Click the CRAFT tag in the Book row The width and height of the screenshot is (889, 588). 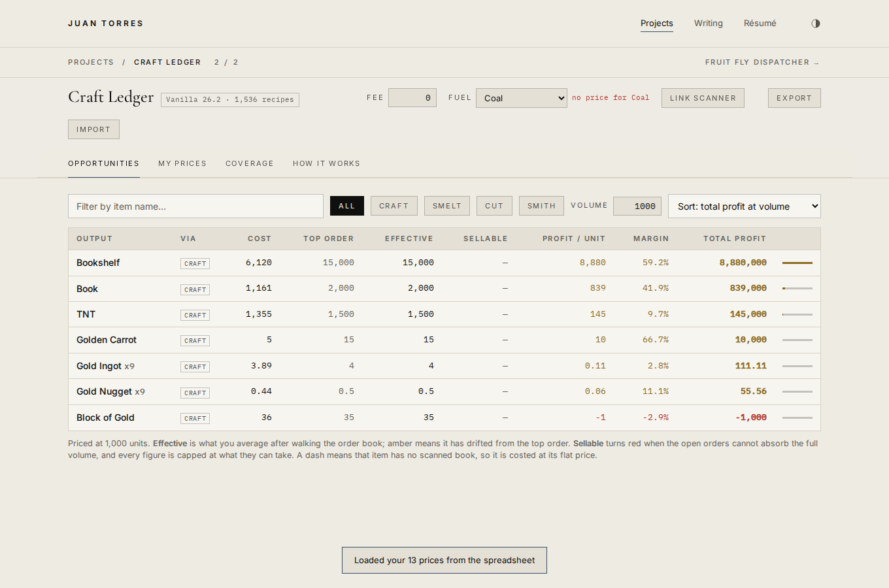tap(195, 289)
